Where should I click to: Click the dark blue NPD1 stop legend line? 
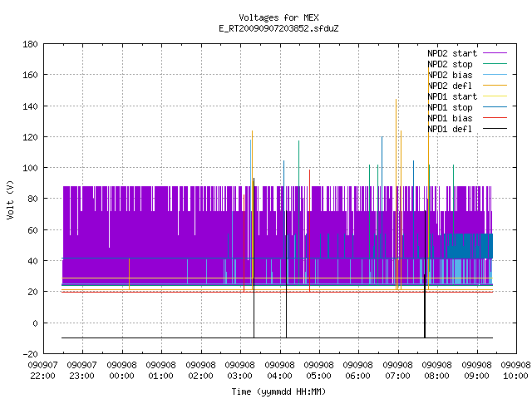point(495,107)
